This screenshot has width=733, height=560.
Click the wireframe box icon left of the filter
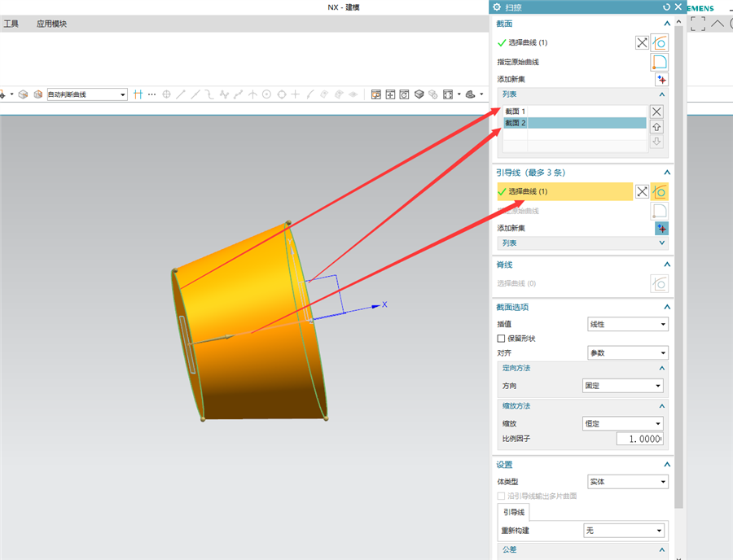[x=23, y=94]
